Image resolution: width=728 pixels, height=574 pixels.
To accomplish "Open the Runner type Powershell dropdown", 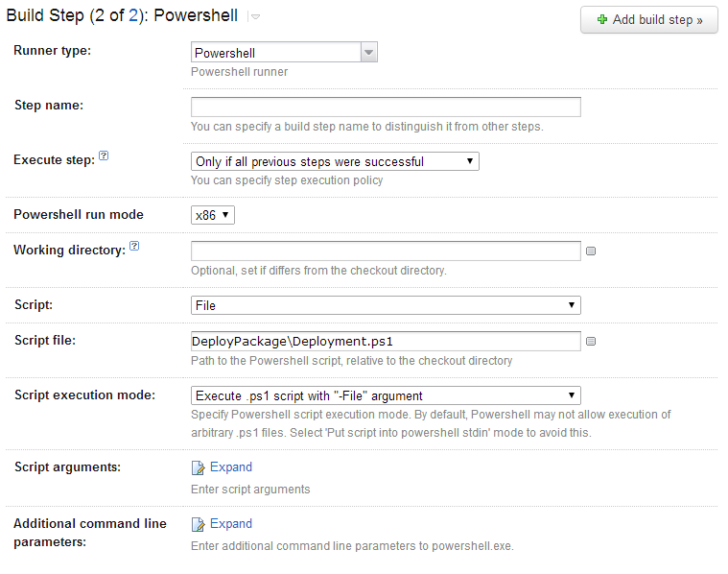I will [x=284, y=52].
